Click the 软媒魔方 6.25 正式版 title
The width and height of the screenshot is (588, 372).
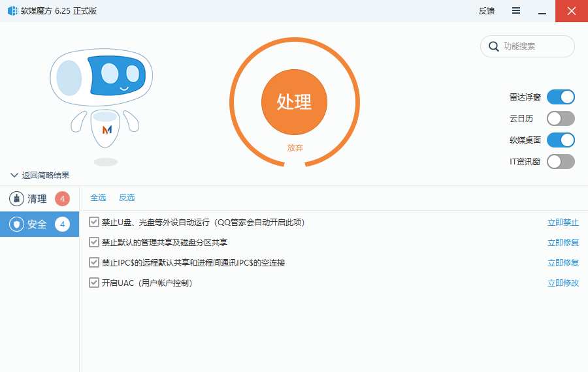coord(59,11)
